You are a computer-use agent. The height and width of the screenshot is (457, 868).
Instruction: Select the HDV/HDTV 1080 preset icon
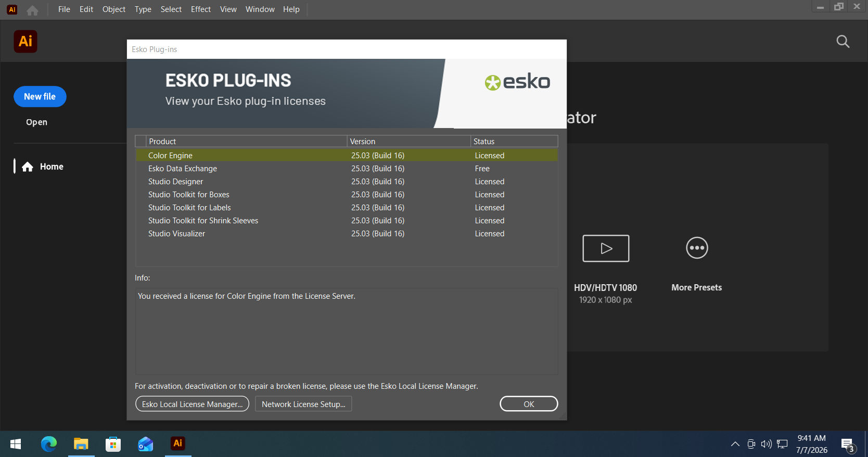[606, 248]
